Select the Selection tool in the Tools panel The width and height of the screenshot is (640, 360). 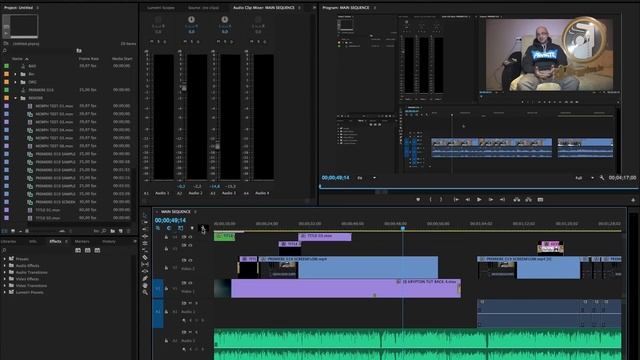[x=145, y=215]
